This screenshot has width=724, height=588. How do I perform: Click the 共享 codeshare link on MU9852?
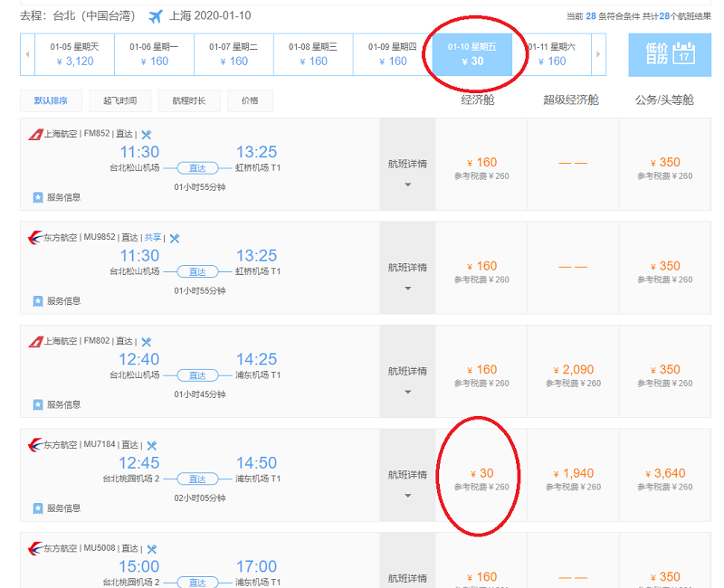tap(153, 237)
